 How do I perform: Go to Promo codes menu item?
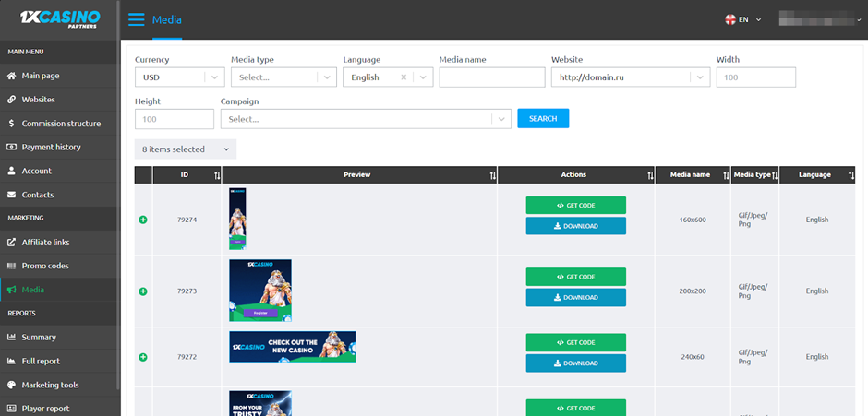pyautogui.click(x=45, y=266)
